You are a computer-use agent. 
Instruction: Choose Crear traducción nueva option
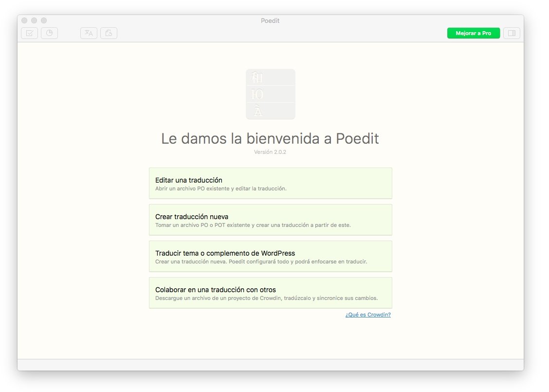(270, 220)
